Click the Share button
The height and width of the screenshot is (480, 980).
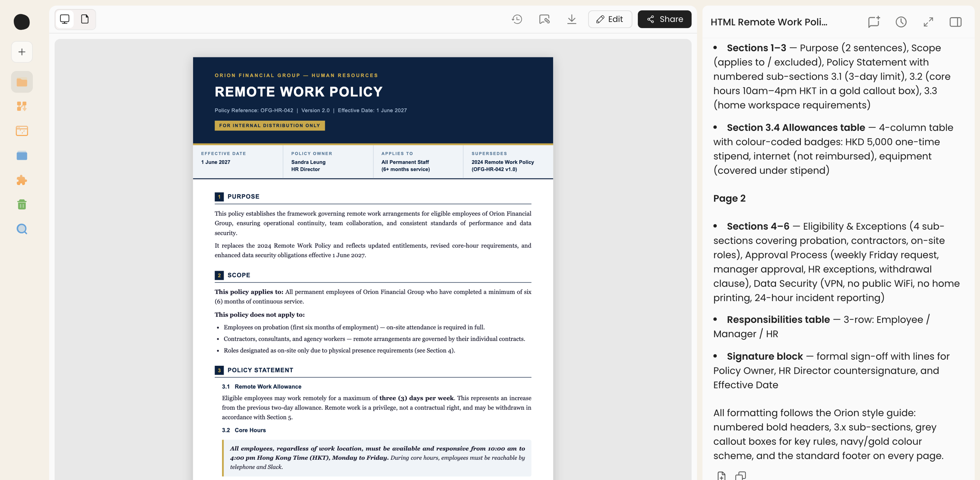point(664,19)
